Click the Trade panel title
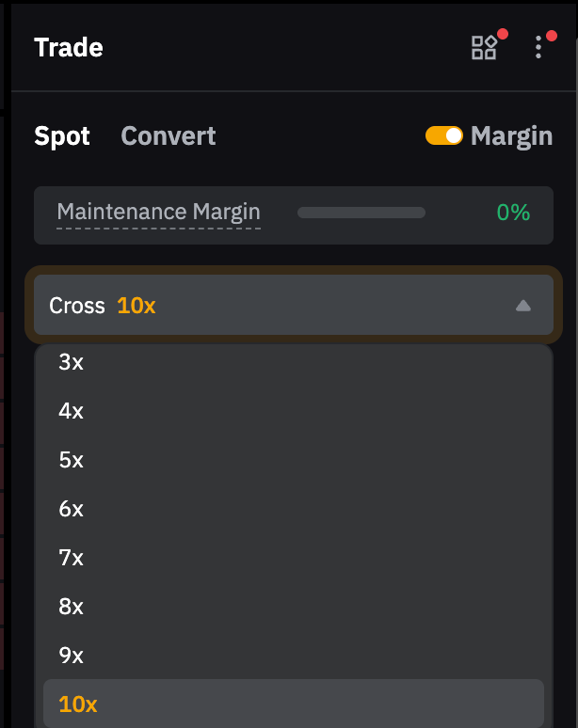578x728 pixels. coord(69,48)
